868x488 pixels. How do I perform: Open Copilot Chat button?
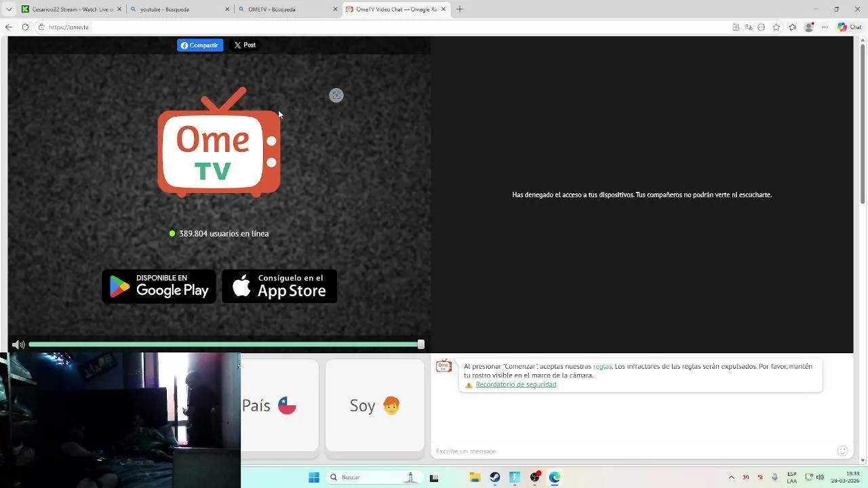click(850, 27)
